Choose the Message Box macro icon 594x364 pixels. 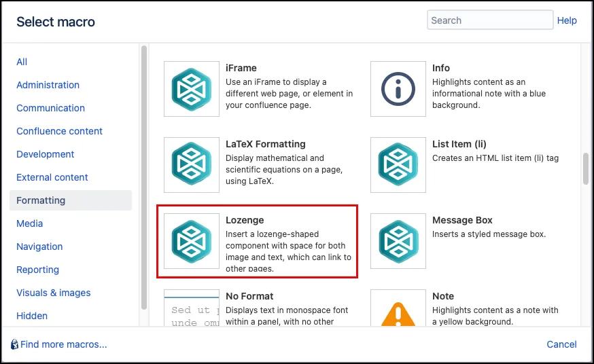point(398,241)
